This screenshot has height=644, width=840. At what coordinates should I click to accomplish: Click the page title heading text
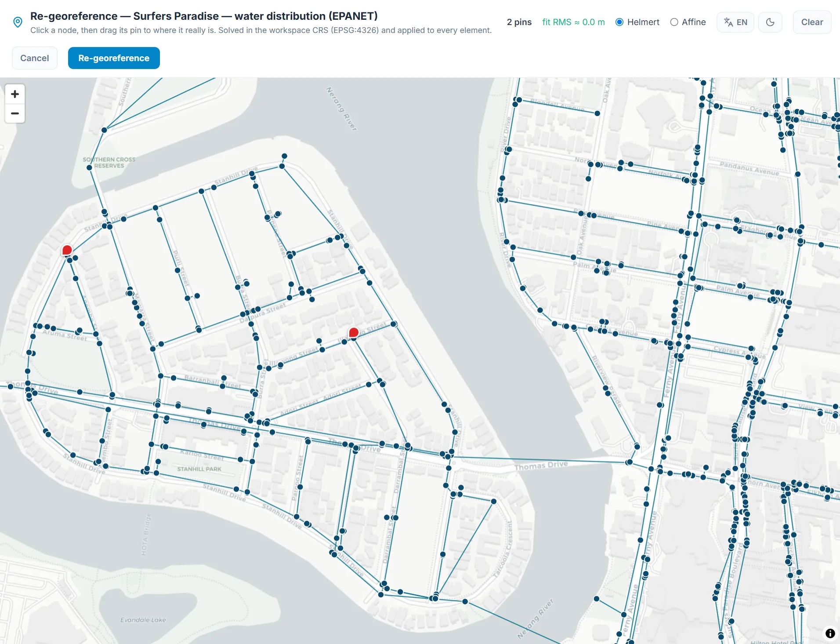(204, 16)
